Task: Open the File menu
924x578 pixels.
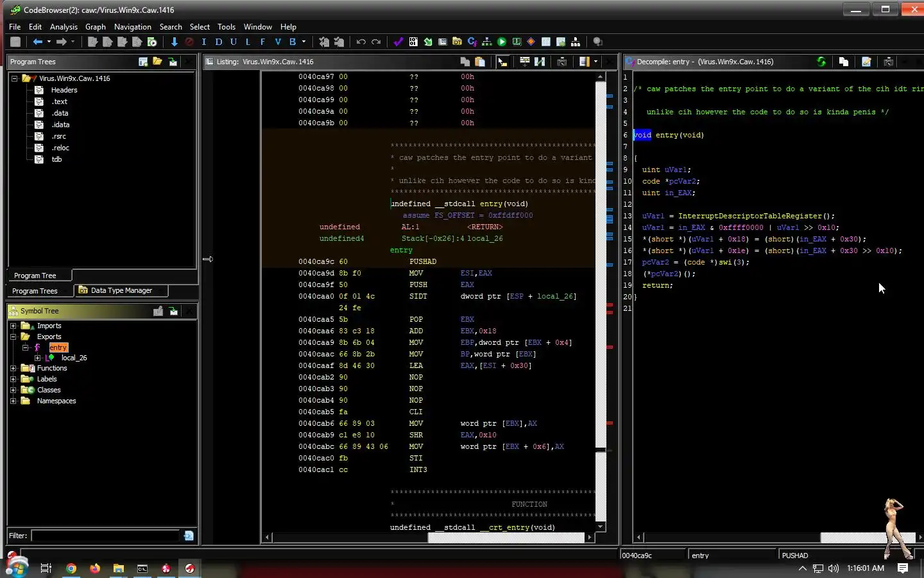Action: click(15, 27)
